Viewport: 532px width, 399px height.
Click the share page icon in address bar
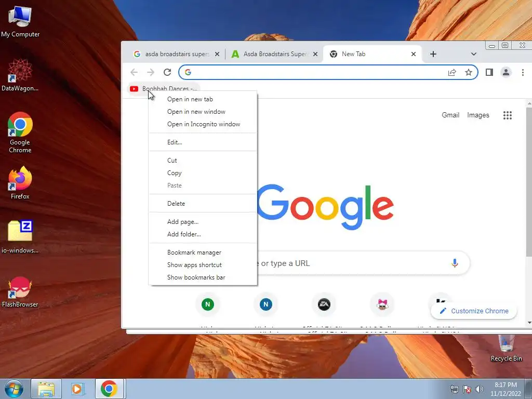[x=452, y=72]
